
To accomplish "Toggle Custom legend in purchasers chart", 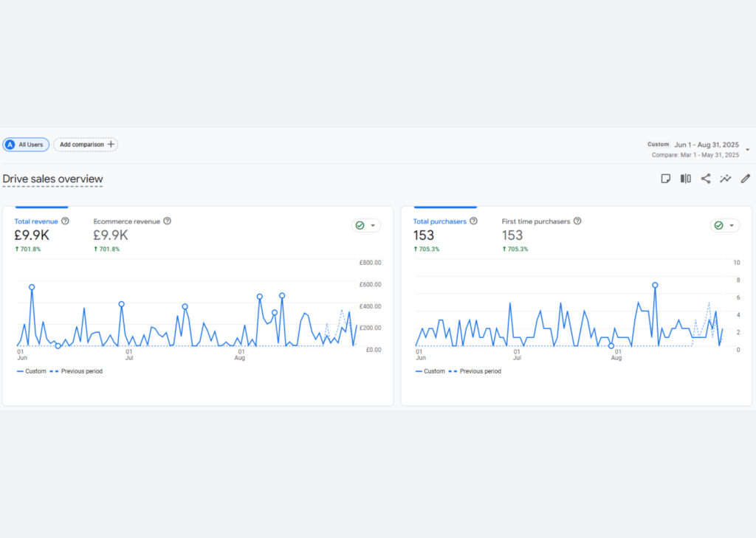I will point(430,371).
